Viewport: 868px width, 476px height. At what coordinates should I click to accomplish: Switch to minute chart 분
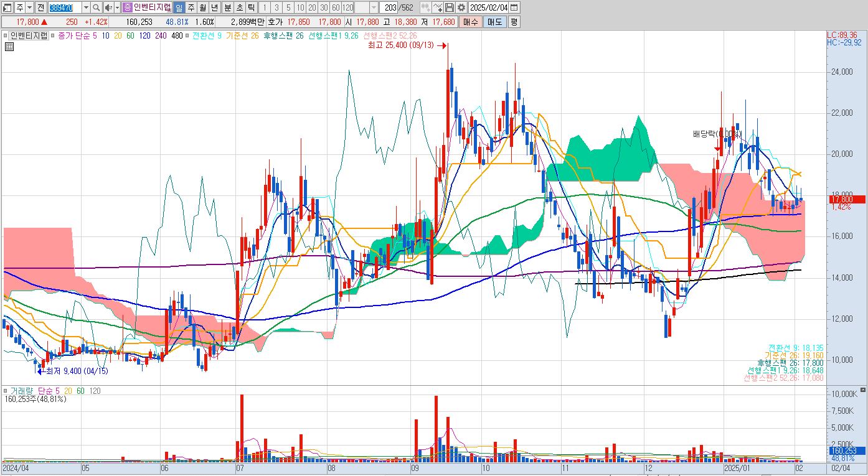[227, 7]
